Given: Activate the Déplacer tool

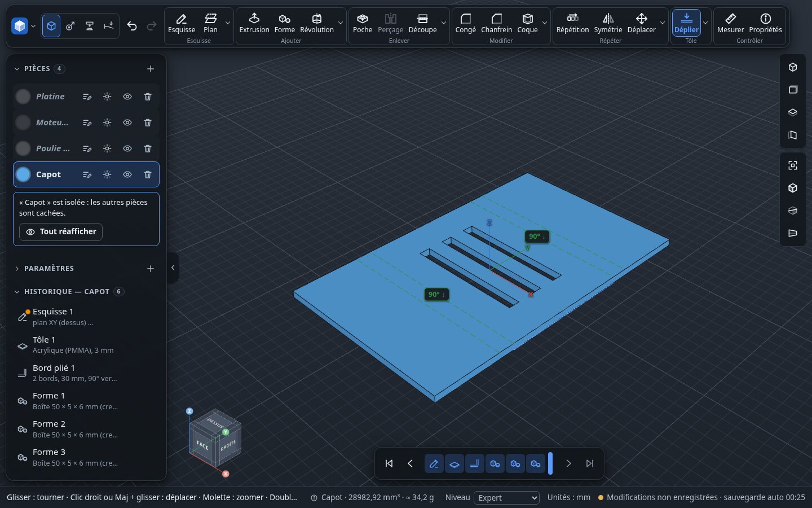Looking at the screenshot, I should tap(642, 23).
